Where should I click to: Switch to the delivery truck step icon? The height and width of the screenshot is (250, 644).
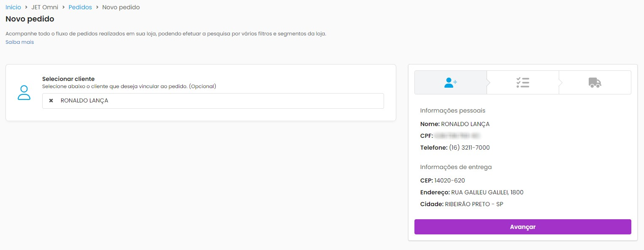pos(595,83)
